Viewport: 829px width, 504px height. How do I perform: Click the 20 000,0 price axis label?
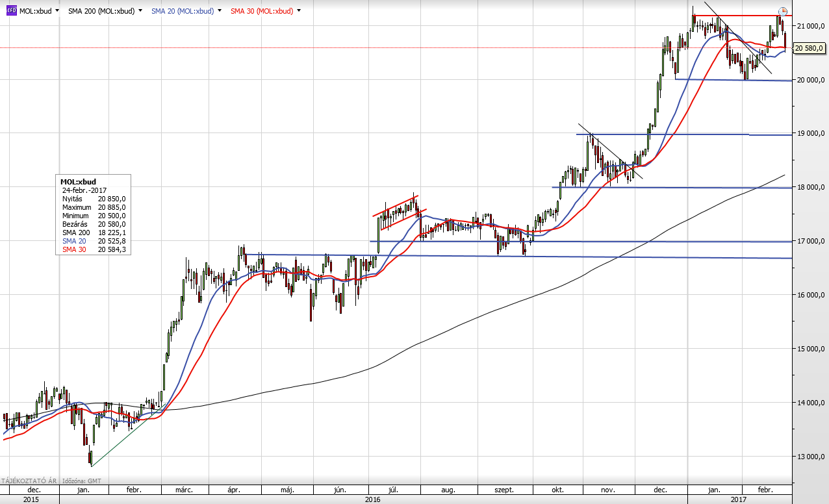click(x=811, y=79)
